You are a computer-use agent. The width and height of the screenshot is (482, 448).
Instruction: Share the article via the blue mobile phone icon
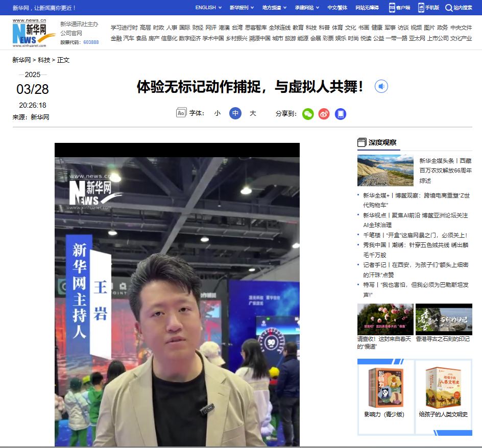pyautogui.click(x=340, y=114)
